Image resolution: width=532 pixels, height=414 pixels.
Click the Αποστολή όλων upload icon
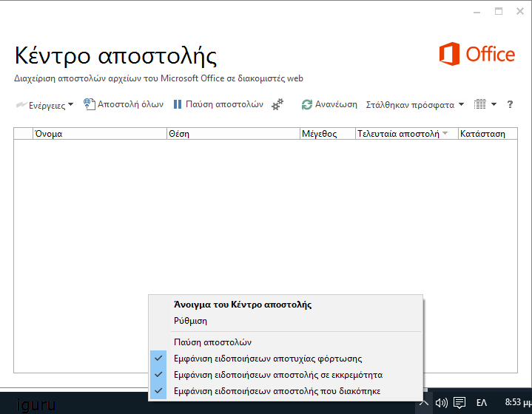click(x=90, y=104)
